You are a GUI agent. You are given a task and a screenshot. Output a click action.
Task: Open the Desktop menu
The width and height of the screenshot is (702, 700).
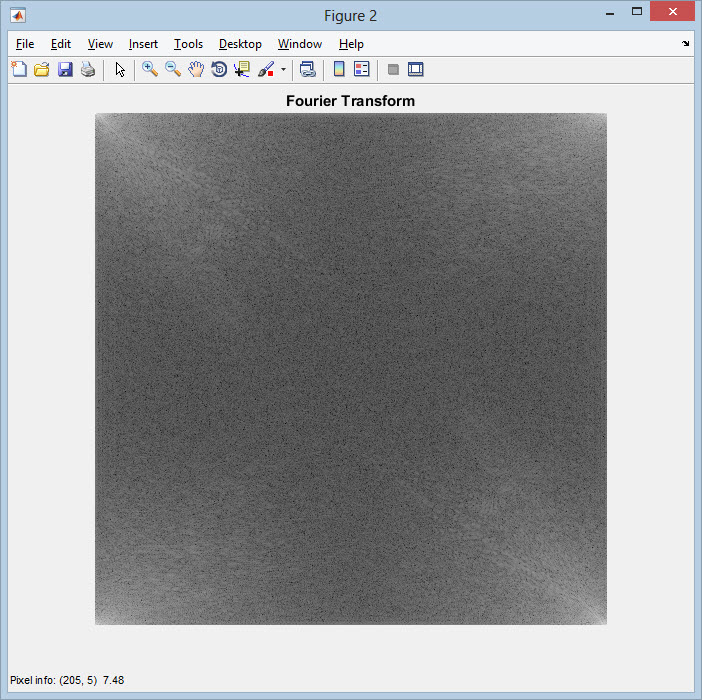(240, 44)
